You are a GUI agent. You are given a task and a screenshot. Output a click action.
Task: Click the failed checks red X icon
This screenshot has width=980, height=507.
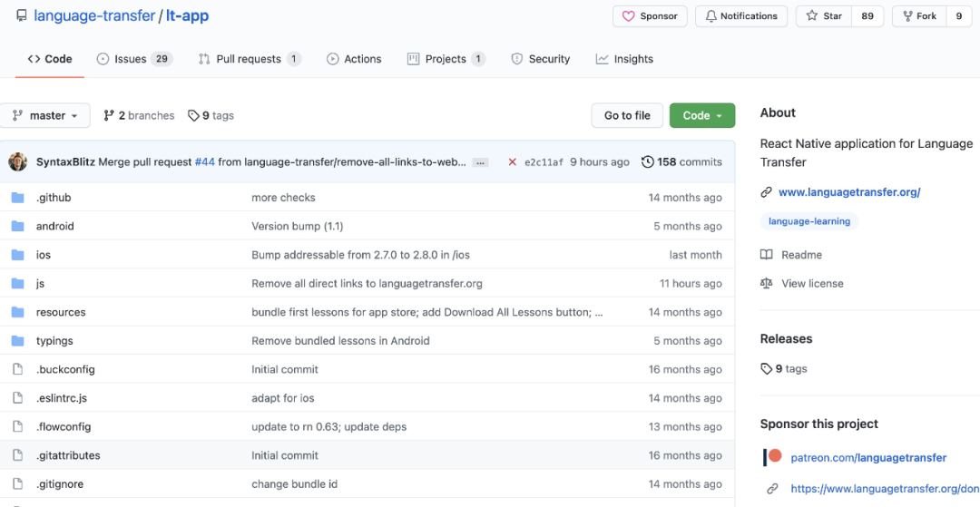[512, 162]
